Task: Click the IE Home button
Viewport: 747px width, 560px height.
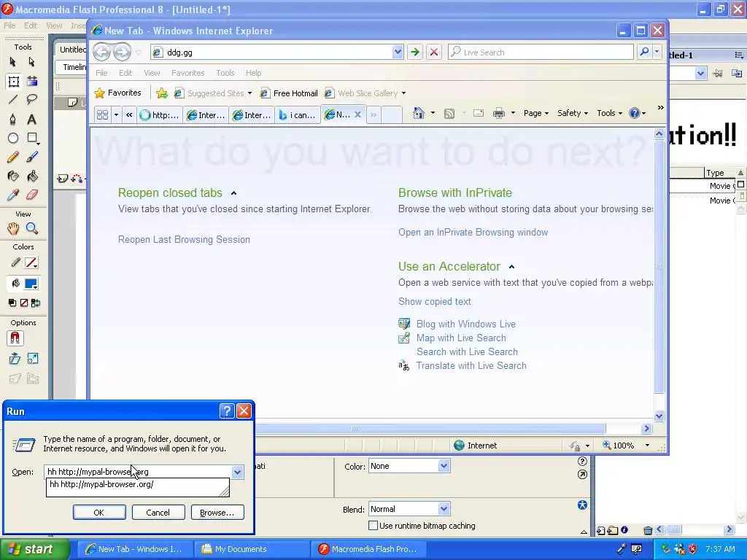Action: 419,113
